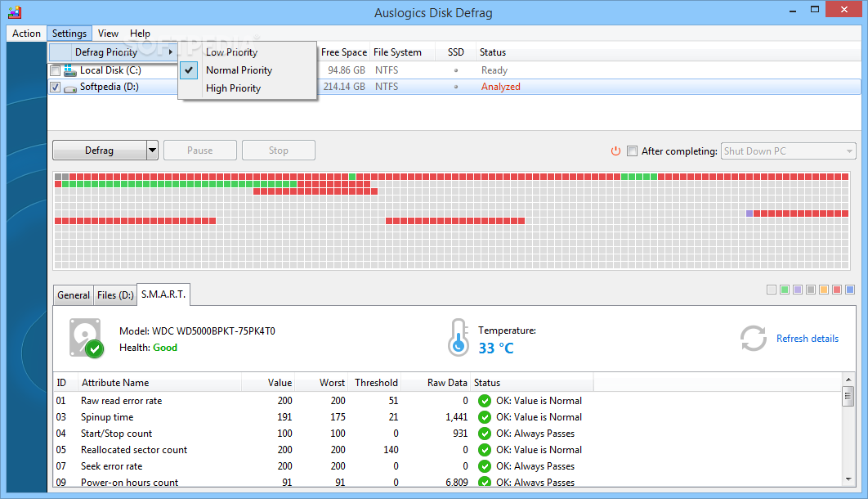Viewport: 868px width, 499px height.
Task: Switch to the General tab
Action: 73,295
